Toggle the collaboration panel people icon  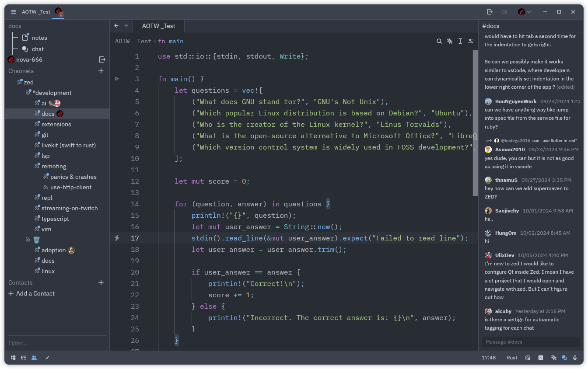34,358
